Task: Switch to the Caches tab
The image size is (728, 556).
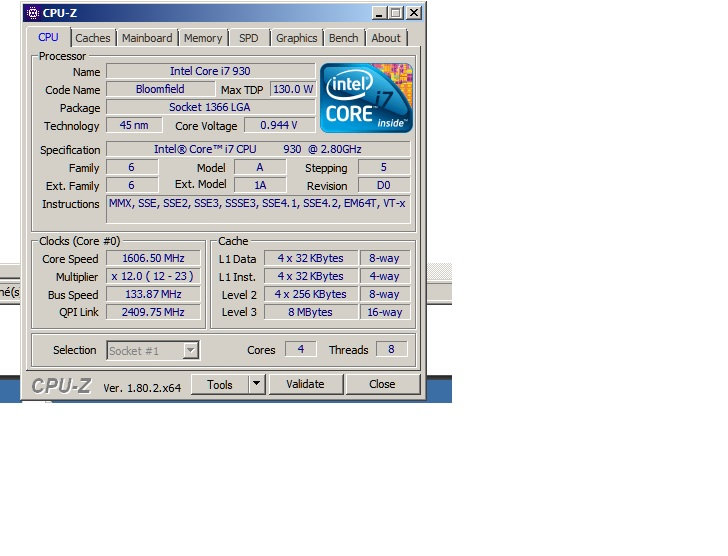Action: coord(92,38)
